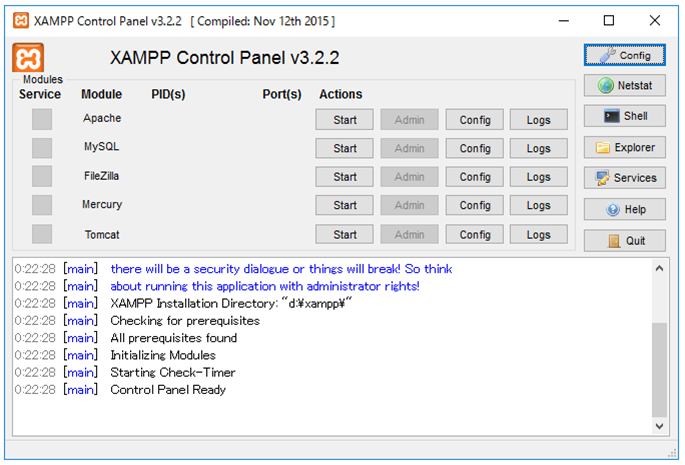The height and width of the screenshot is (465, 685).
Task: View Logs for Tomcat
Action: (538, 235)
